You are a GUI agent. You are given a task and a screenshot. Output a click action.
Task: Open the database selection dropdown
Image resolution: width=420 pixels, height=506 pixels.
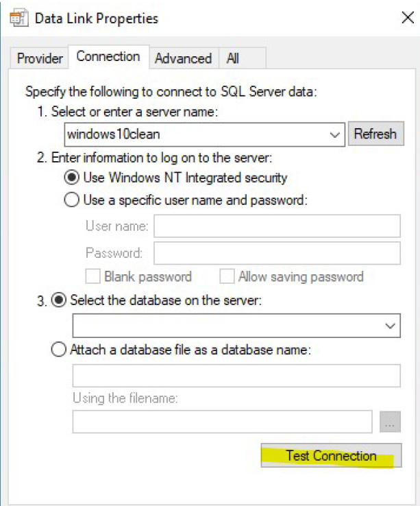pos(236,325)
